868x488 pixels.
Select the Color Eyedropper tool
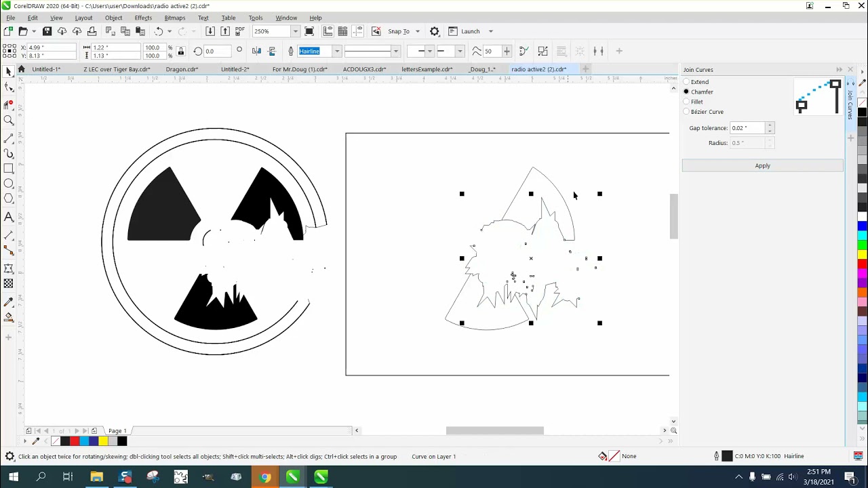tap(9, 302)
